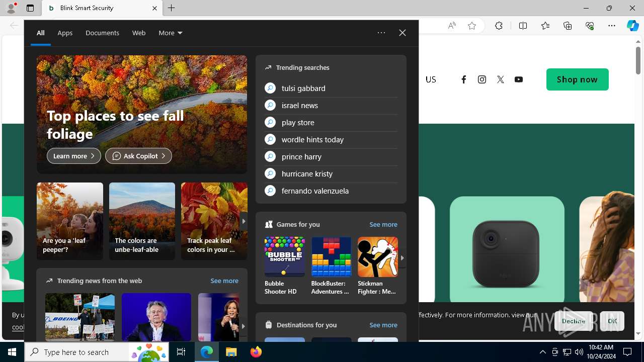Open Boeing protest news thumbnail

[x=80, y=317]
